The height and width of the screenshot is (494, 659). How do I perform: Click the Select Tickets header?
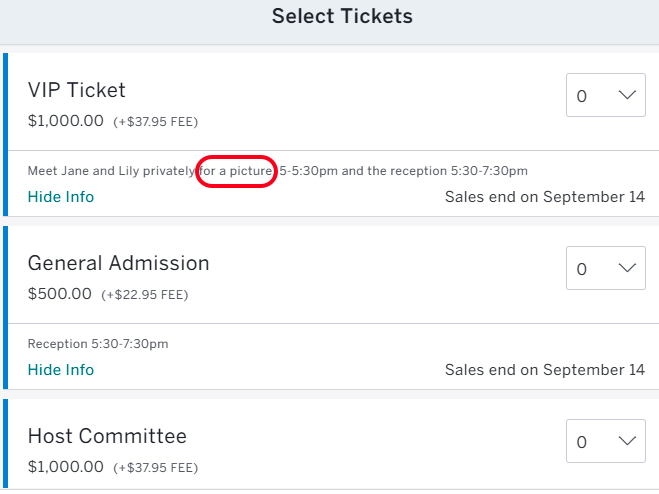coord(342,16)
